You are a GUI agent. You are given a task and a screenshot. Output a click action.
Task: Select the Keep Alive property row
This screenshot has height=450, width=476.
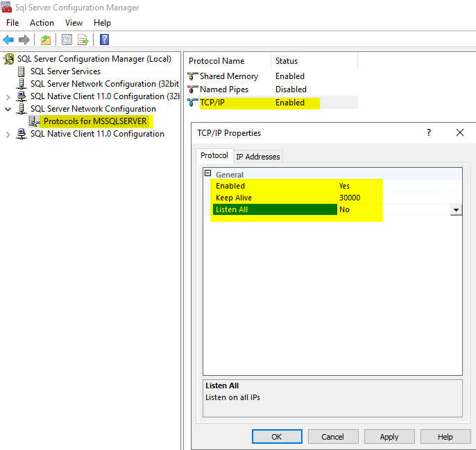(278, 198)
